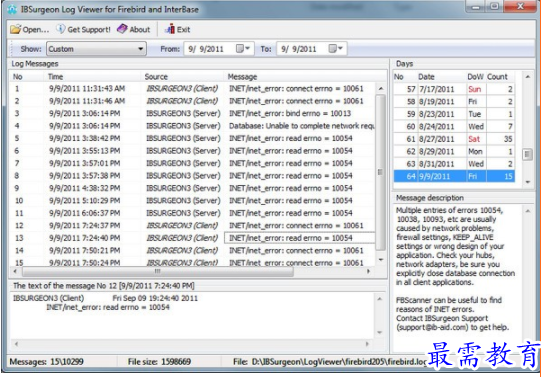Select highlighted day row 64 dated 9/9/2011
Viewport: 549px width, 386px height.
pos(454,177)
